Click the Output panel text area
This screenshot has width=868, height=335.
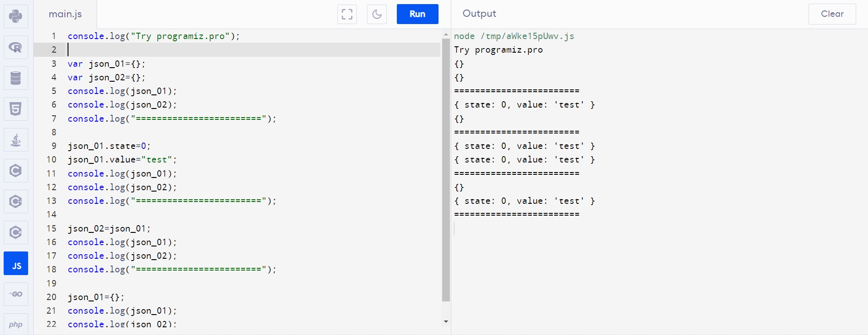pyautogui.click(x=659, y=182)
